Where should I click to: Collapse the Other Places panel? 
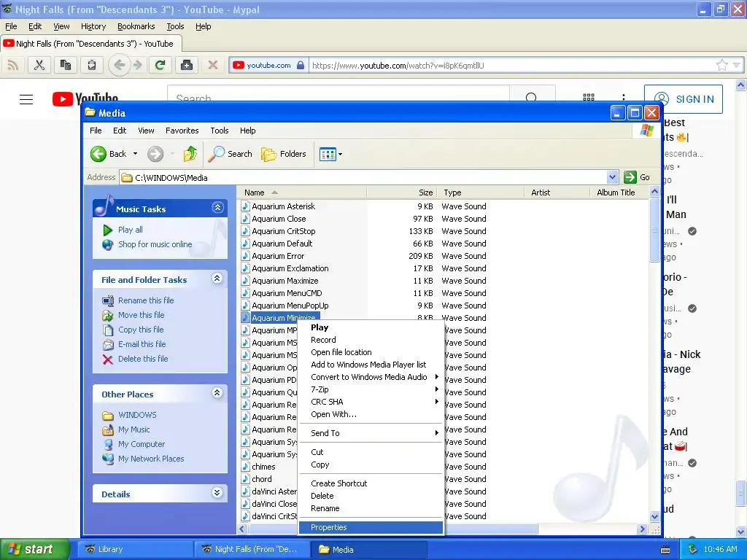click(217, 393)
